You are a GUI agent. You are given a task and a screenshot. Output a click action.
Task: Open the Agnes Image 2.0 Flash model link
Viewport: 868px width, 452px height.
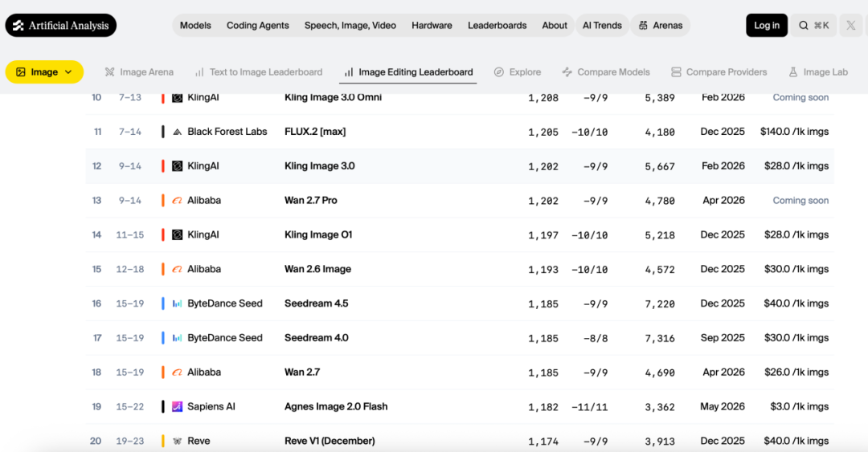click(336, 406)
